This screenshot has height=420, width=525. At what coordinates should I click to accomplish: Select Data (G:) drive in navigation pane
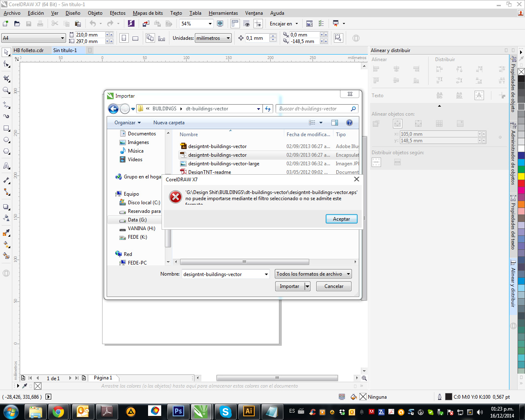pos(137,220)
